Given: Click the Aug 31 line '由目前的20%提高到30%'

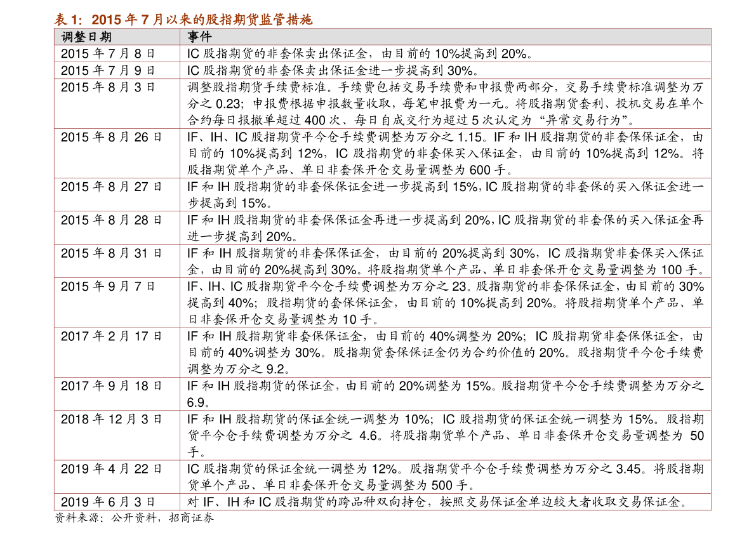Looking at the screenshot, I should pos(445,253).
